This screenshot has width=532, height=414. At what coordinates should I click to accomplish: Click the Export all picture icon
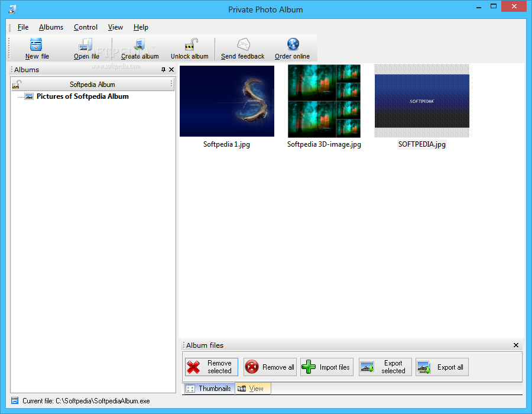pos(424,367)
